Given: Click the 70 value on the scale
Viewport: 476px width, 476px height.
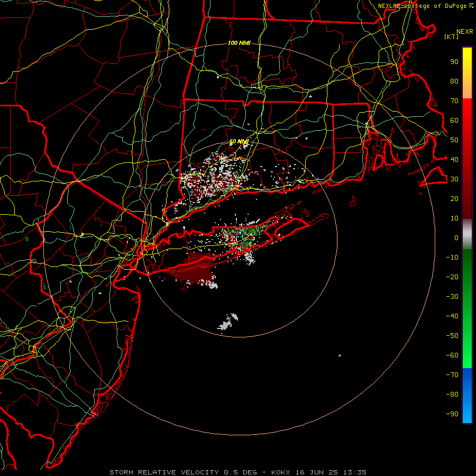Looking at the screenshot, I should pyautogui.click(x=454, y=101).
